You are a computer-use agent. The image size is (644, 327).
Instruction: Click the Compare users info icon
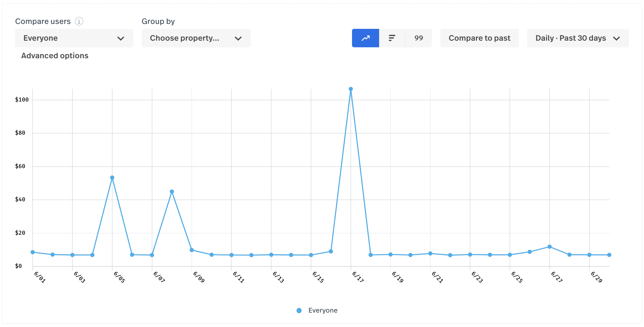[x=79, y=21]
